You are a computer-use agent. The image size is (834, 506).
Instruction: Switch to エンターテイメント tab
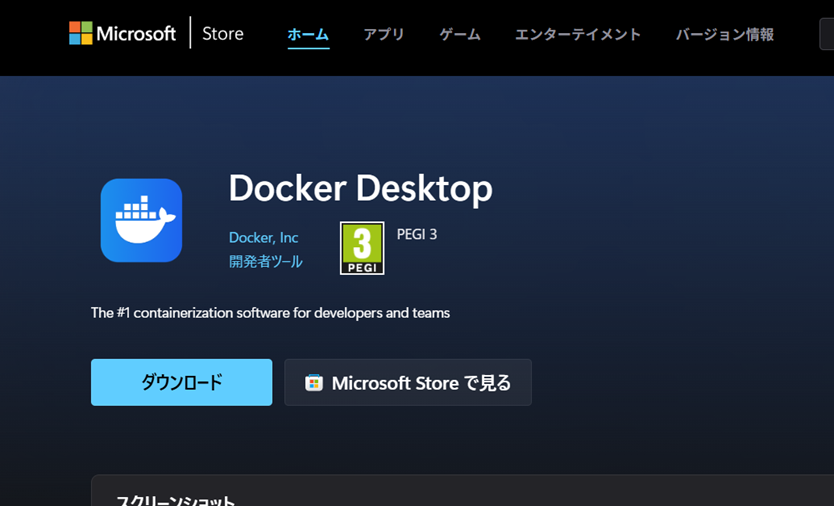pos(578,35)
